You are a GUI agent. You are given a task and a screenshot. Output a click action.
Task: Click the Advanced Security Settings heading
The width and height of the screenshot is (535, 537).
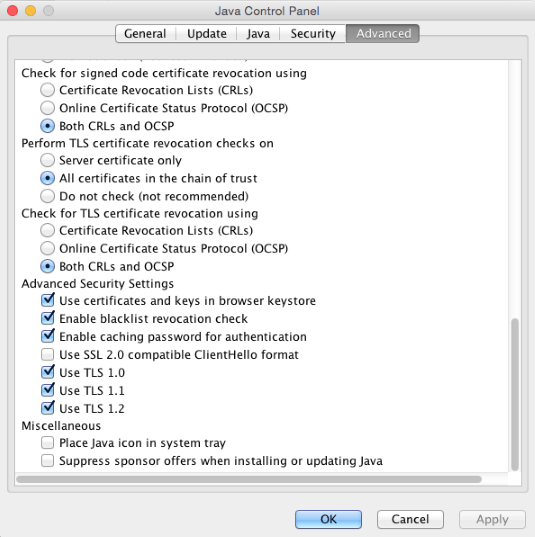tap(98, 284)
